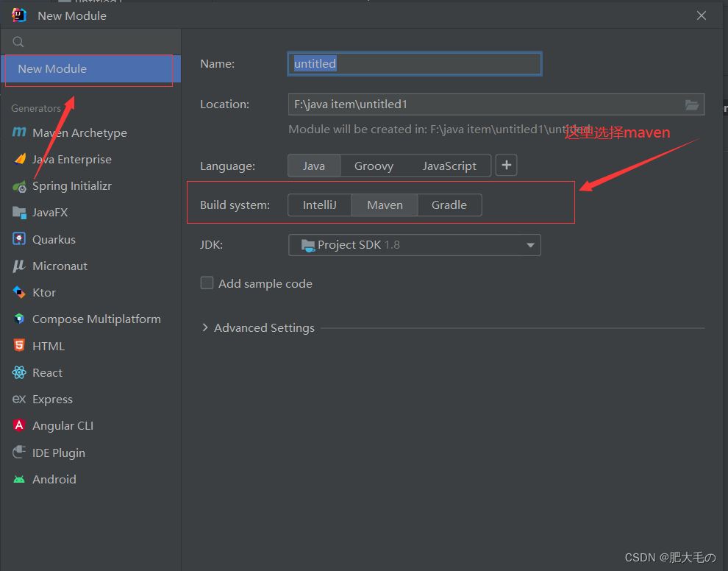Click the Spring Initializr leaf icon
This screenshot has width=728, height=571.
(20, 186)
